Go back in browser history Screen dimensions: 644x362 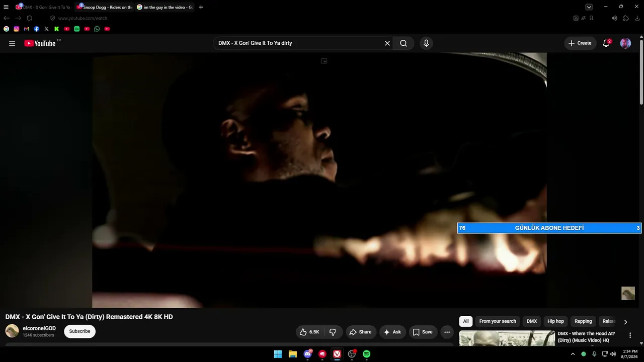tap(7, 18)
